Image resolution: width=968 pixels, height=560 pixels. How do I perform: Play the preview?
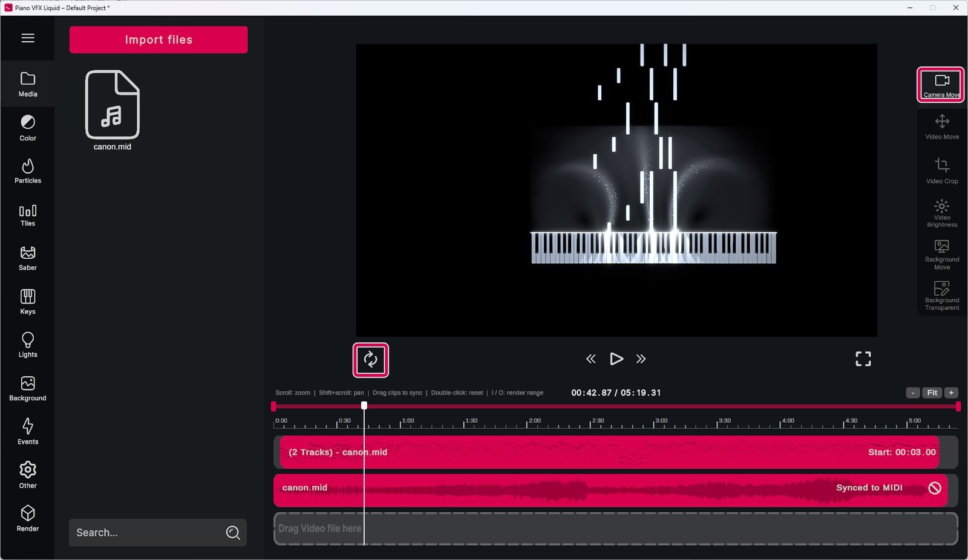[616, 359]
